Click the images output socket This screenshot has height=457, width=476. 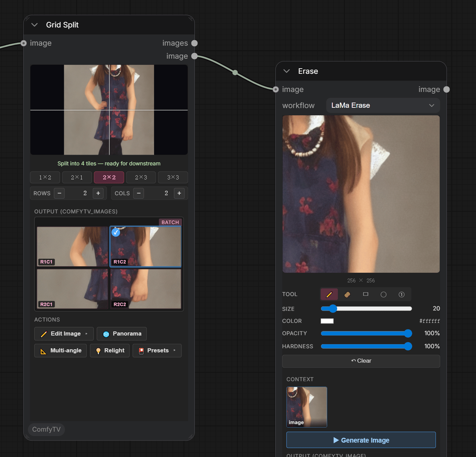pos(194,43)
